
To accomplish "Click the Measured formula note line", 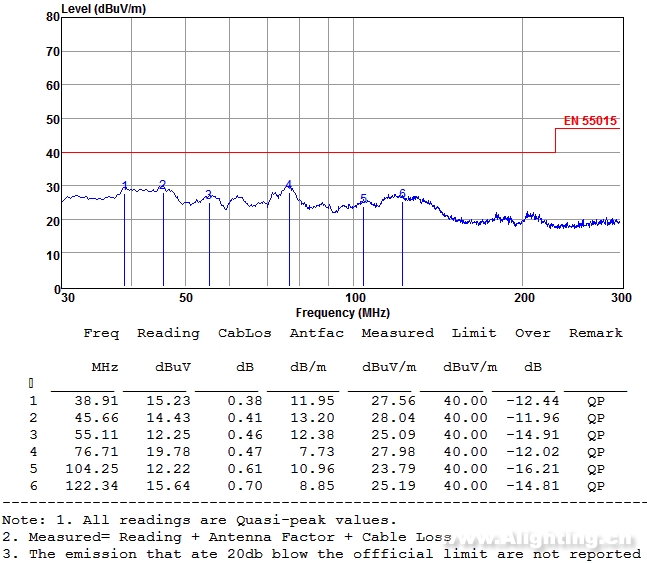I will click(x=227, y=537).
